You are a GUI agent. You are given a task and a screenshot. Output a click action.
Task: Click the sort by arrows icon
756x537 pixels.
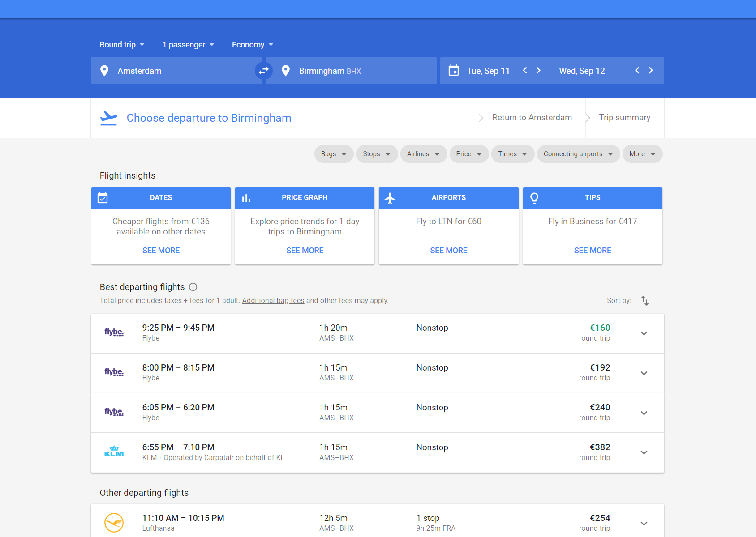click(644, 301)
